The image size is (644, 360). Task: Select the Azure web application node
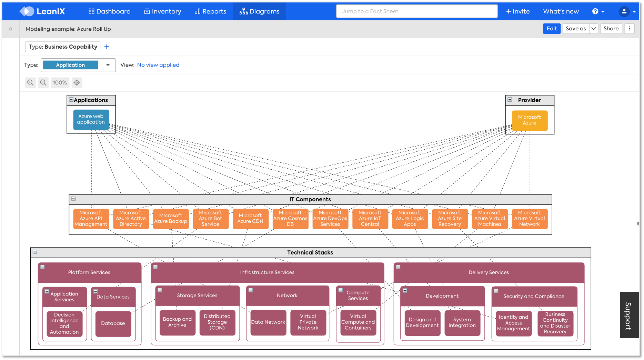point(91,119)
